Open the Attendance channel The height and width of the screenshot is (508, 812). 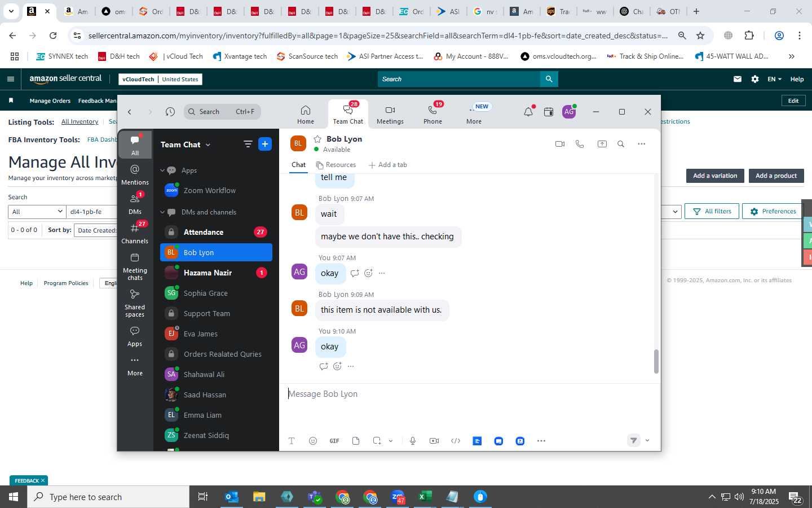pyautogui.click(x=217, y=232)
